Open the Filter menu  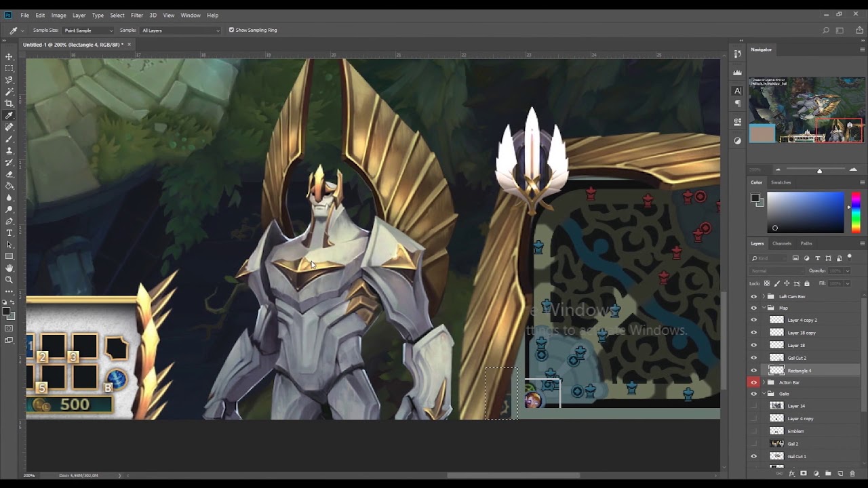pos(137,15)
